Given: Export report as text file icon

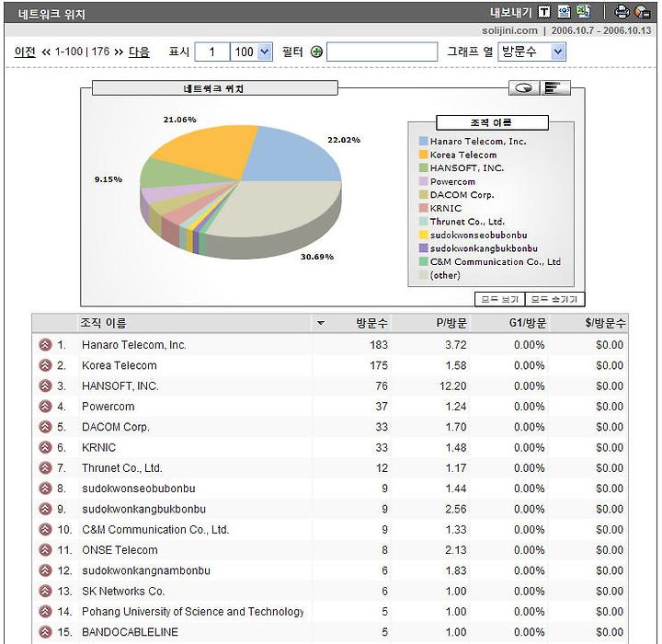Looking at the screenshot, I should 544,12.
